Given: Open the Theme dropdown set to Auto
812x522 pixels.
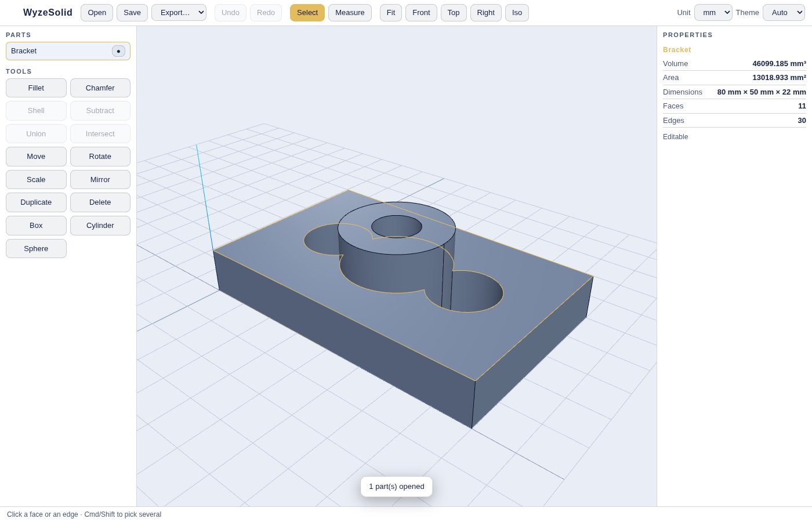Looking at the screenshot, I should [784, 13].
